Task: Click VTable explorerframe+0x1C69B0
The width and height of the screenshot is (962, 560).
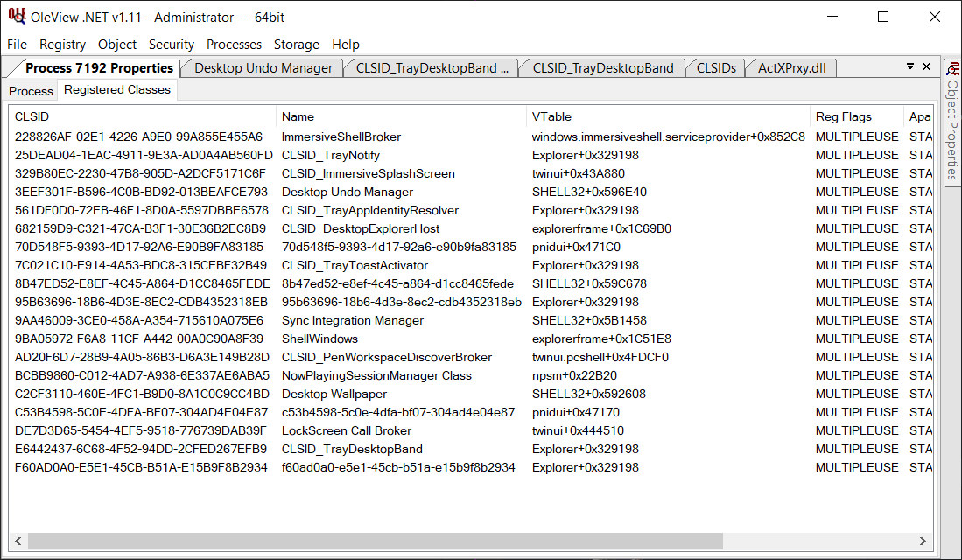Action: pyautogui.click(x=601, y=228)
